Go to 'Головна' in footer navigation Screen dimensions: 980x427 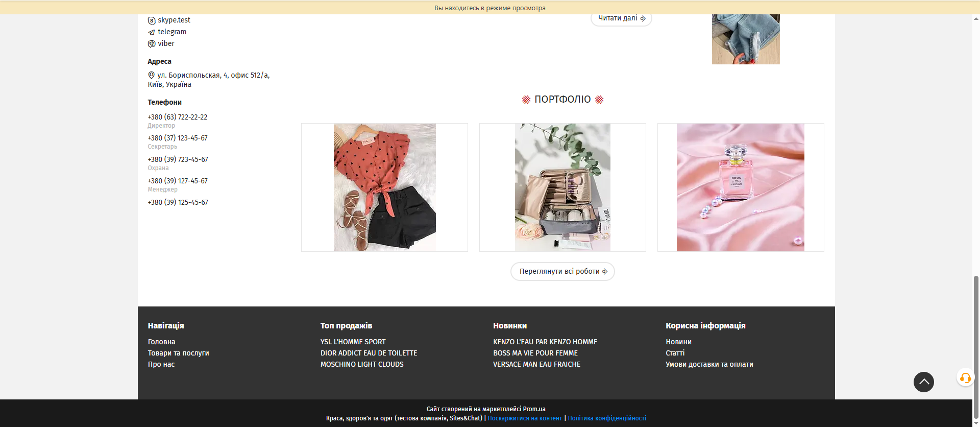point(161,342)
